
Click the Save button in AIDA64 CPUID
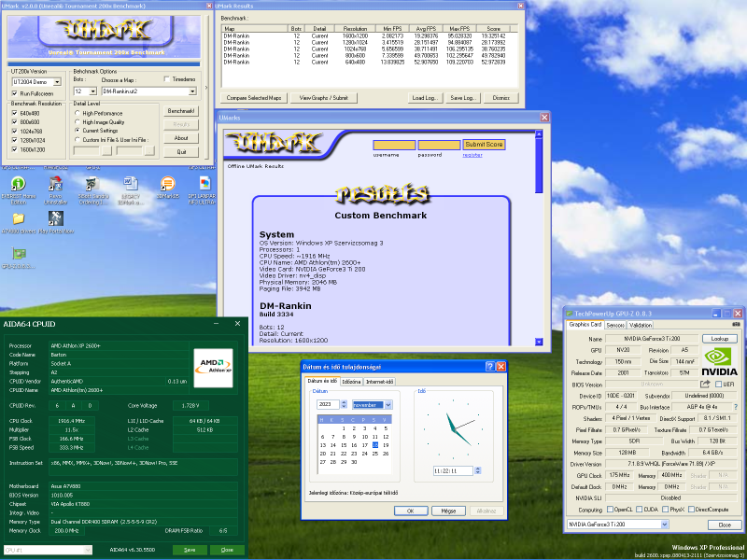pos(190,550)
